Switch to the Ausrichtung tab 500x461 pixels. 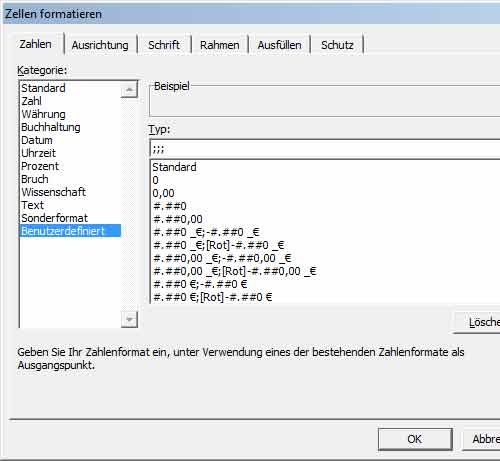coord(100,45)
